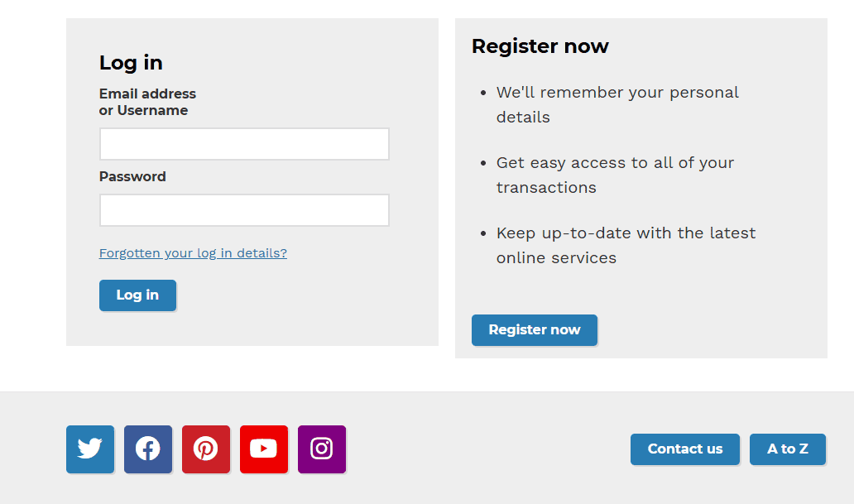854x504 pixels.
Task: Open the Contact us footer button
Action: 685,449
